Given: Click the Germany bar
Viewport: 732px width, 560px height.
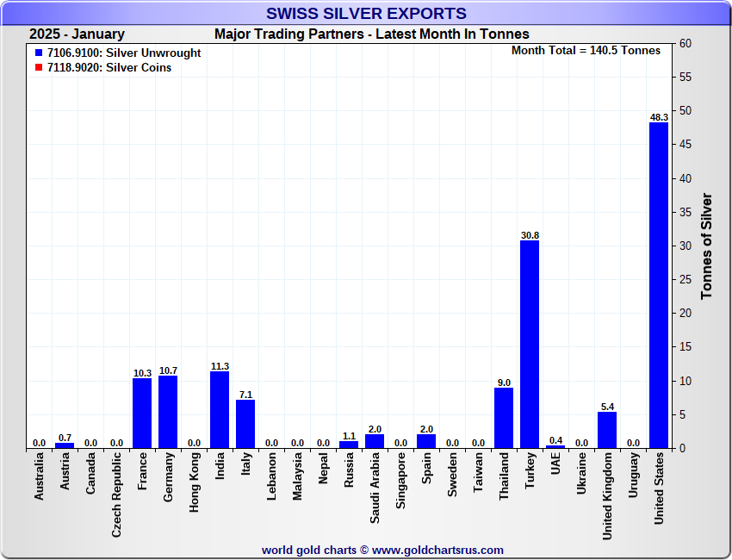Looking at the screenshot, I should click(168, 412).
